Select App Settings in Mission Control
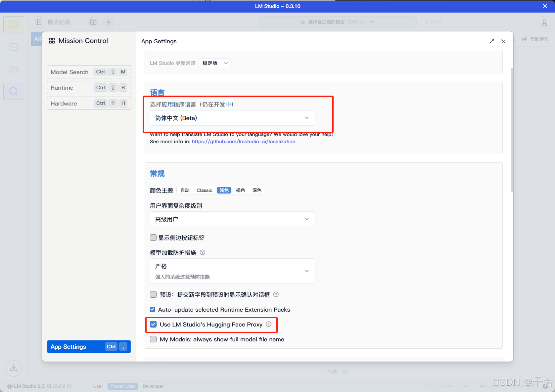This screenshot has width=555, height=392. [89, 347]
